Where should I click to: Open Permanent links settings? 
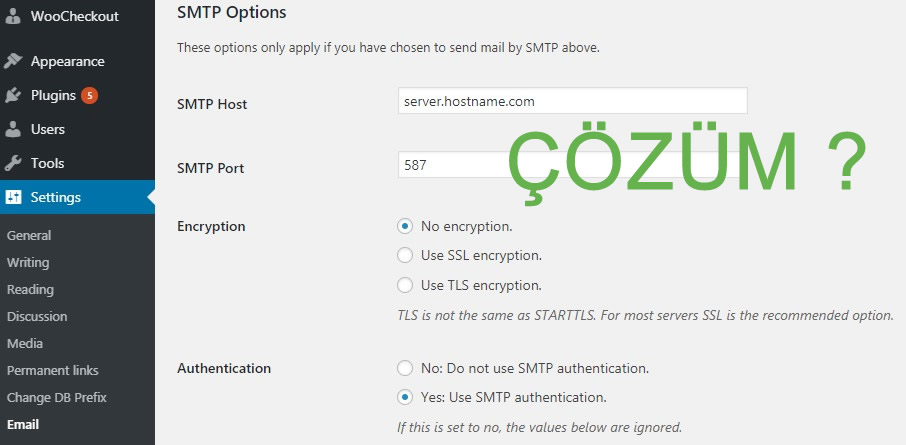coord(53,371)
